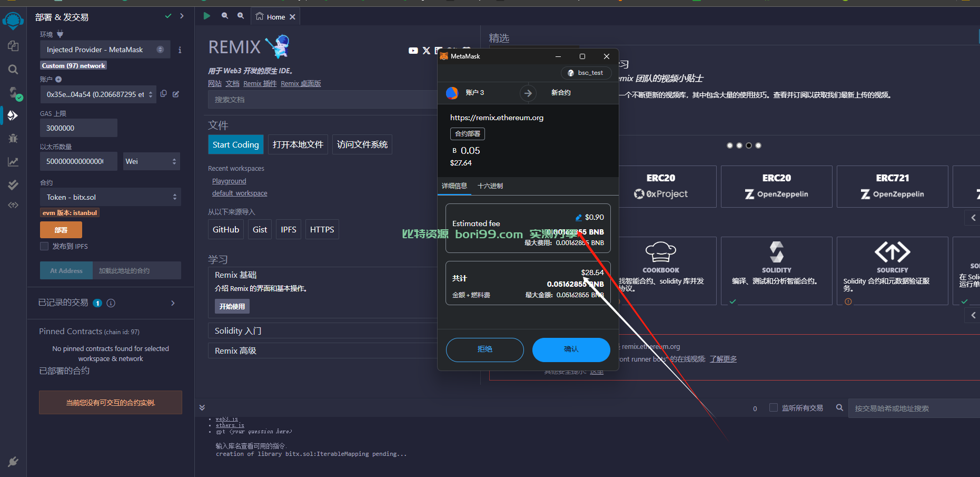Image resolution: width=980 pixels, height=477 pixels.
Task: Open the Token - bitx.sol contract dropdown
Action: coord(111,197)
